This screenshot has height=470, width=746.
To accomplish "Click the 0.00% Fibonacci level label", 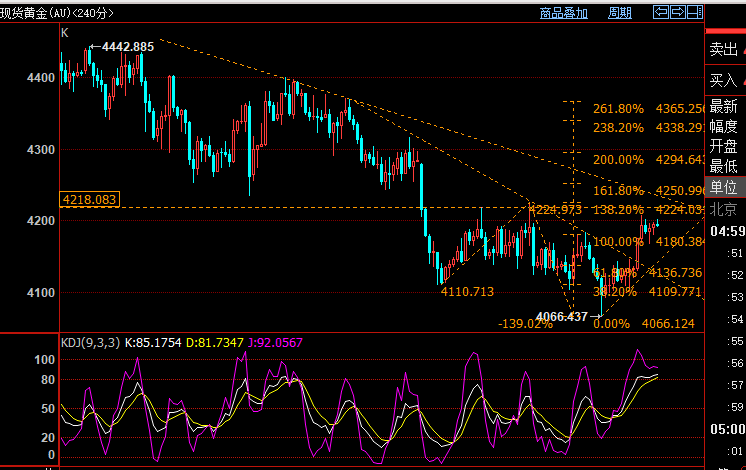I will 611,324.
